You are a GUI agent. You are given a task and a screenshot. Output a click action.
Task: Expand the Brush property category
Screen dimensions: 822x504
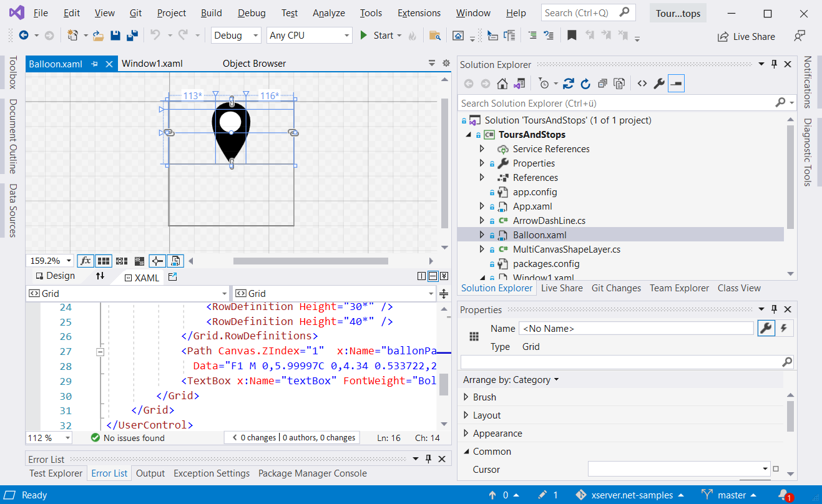coord(466,397)
